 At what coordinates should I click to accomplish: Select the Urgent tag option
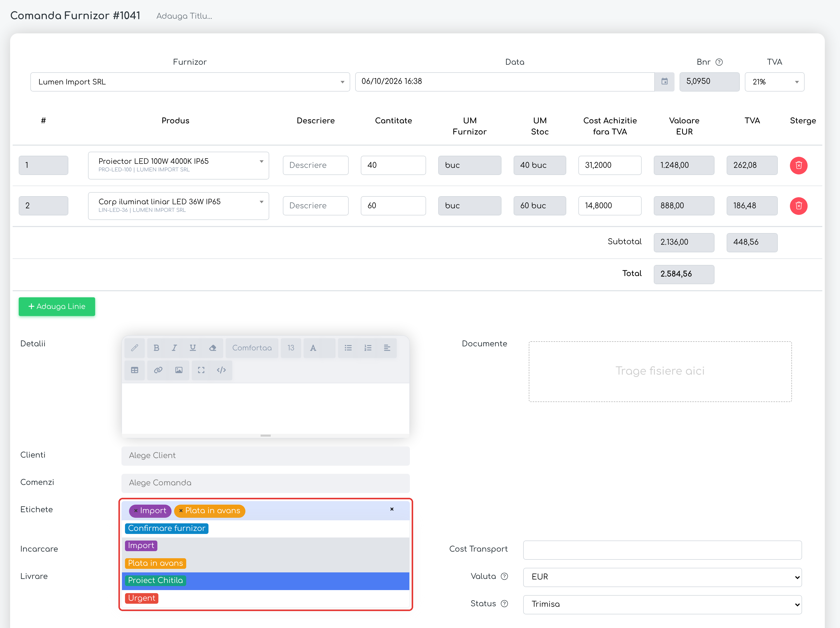265,598
